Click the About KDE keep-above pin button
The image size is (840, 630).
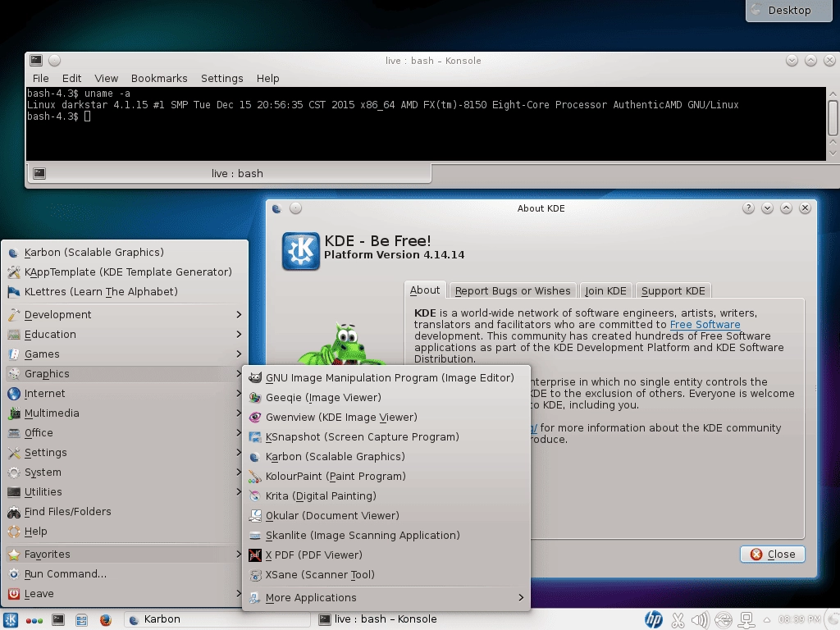pos(295,208)
